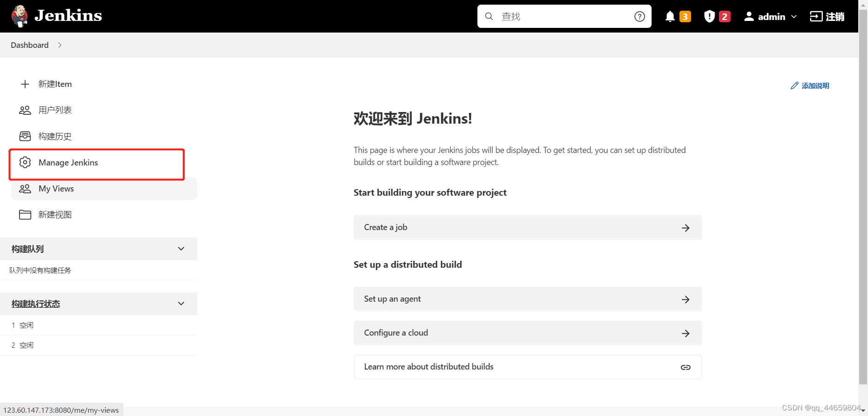Click the link icon on Learn more
868x416 pixels.
pyautogui.click(x=685, y=367)
